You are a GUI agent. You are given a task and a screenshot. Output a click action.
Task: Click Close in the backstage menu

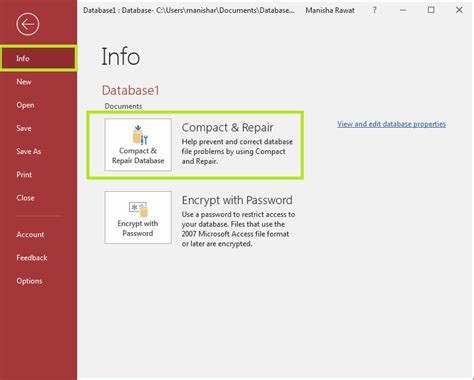pos(25,198)
